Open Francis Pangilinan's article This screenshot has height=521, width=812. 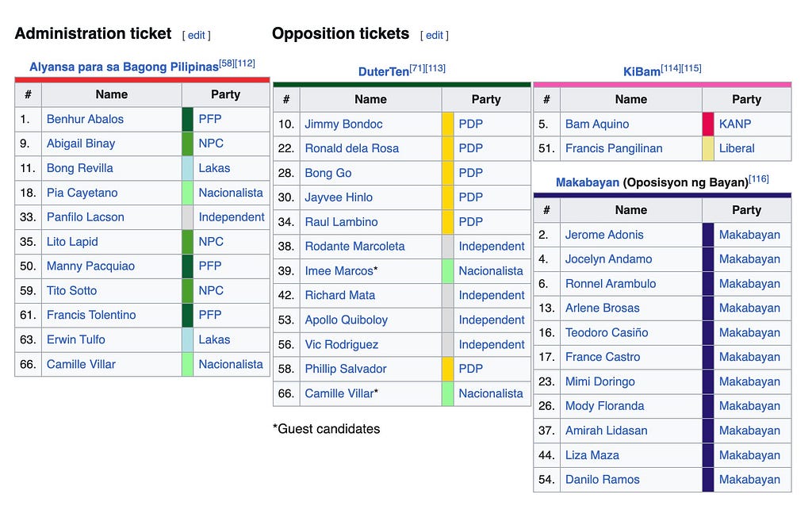(x=614, y=148)
